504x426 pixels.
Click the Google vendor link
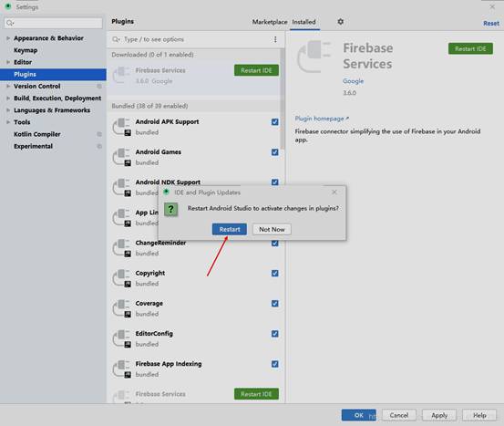[353, 81]
